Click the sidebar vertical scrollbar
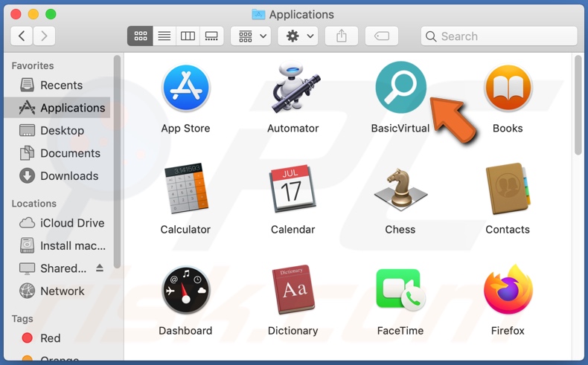The image size is (588, 365). tap(117, 162)
